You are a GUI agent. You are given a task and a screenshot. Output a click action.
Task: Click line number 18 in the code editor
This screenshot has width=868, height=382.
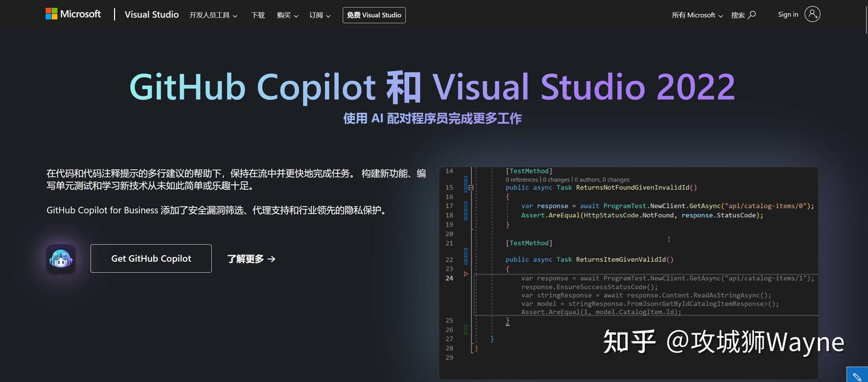click(449, 214)
